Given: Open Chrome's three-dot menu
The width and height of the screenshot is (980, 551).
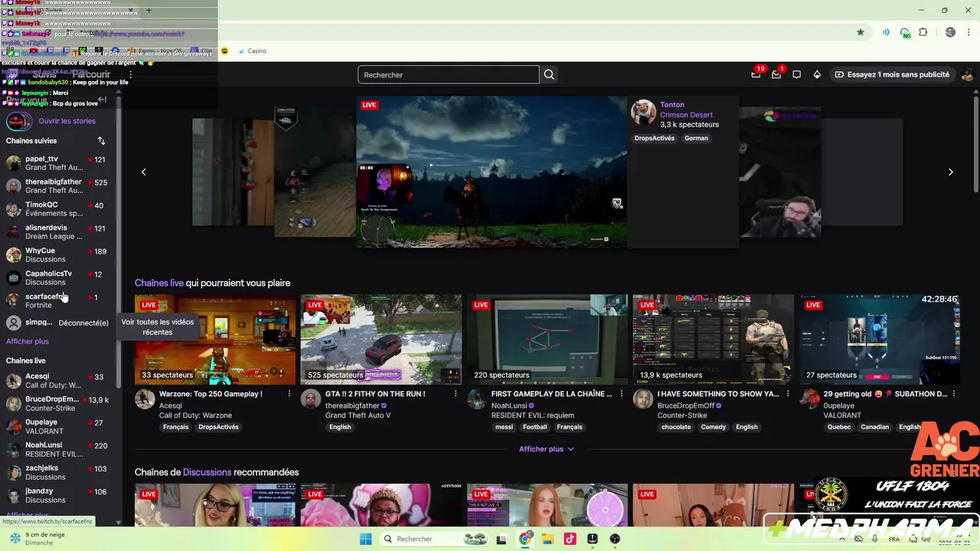Looking at the screenshot, I should [969, 32].
